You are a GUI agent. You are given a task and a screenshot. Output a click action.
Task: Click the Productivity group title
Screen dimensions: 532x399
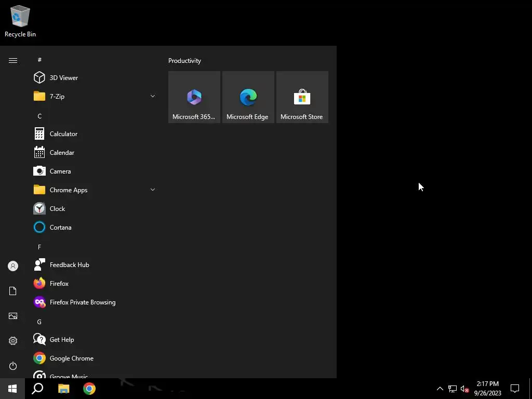pyautogui.click(x=184, y=61)
